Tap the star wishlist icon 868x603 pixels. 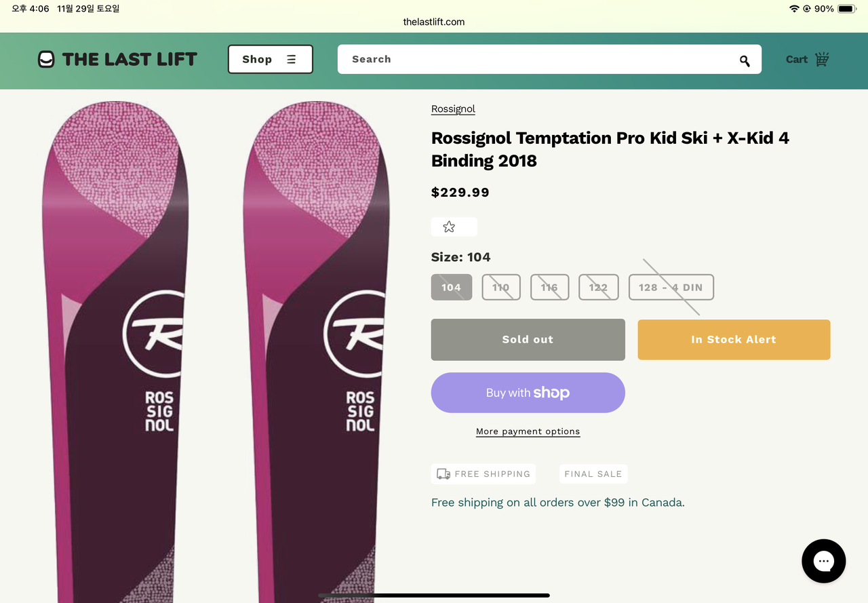tap(449, 227)
